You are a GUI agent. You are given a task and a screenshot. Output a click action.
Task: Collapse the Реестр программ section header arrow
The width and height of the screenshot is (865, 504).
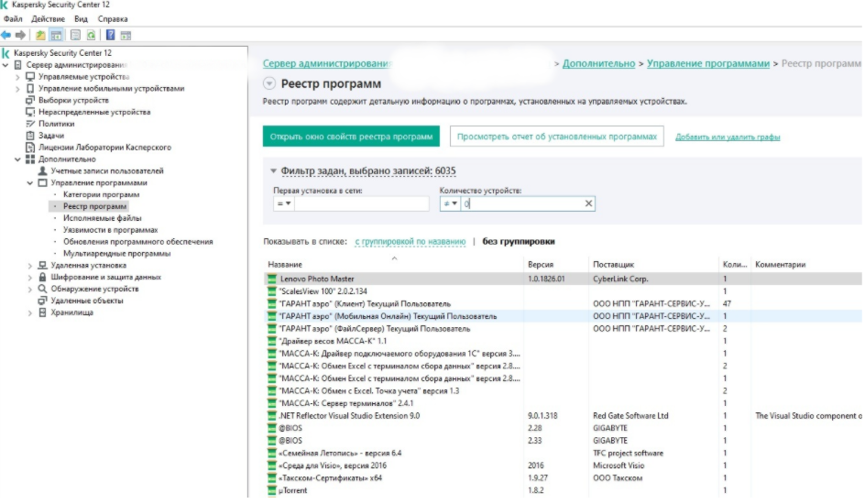[x=269, y=83]
